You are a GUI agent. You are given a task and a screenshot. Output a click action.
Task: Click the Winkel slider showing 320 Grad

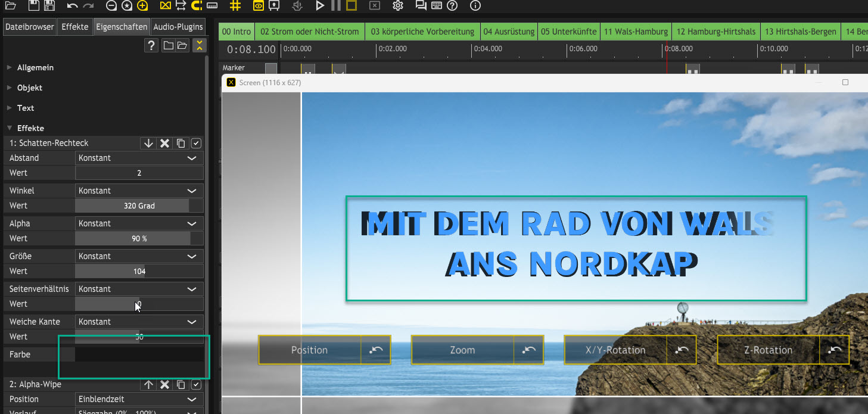tap(139, 206)
